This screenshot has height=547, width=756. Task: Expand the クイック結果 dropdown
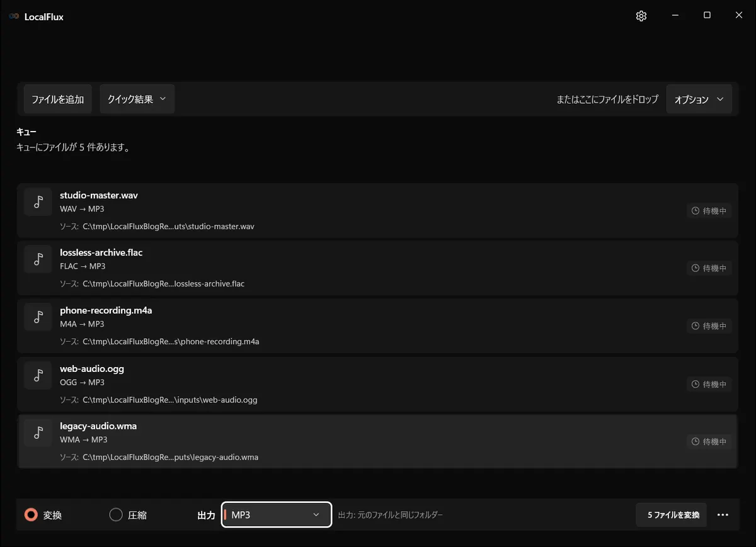[x=137, y=99]
